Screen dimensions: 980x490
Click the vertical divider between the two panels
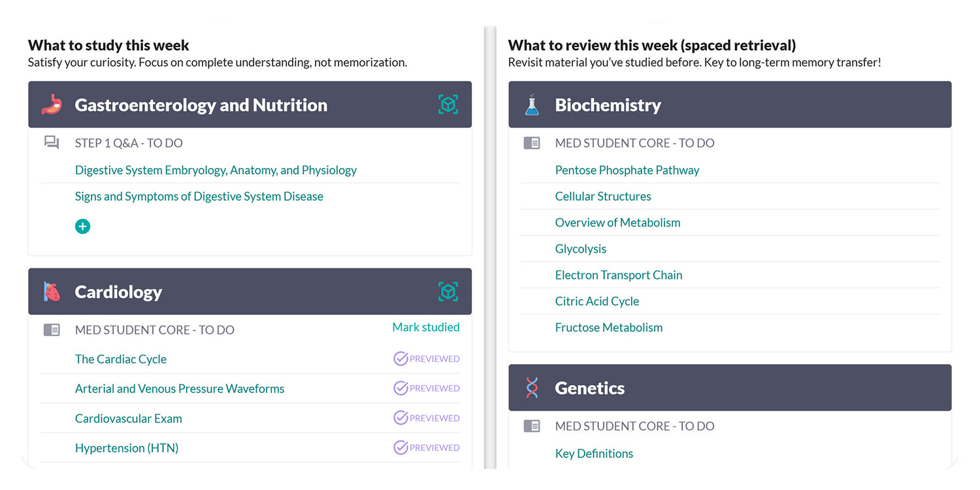point(490,247)
